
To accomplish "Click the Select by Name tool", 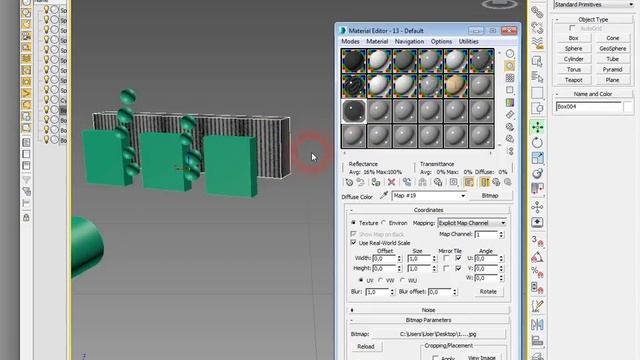I will click(x=538, y=77).
